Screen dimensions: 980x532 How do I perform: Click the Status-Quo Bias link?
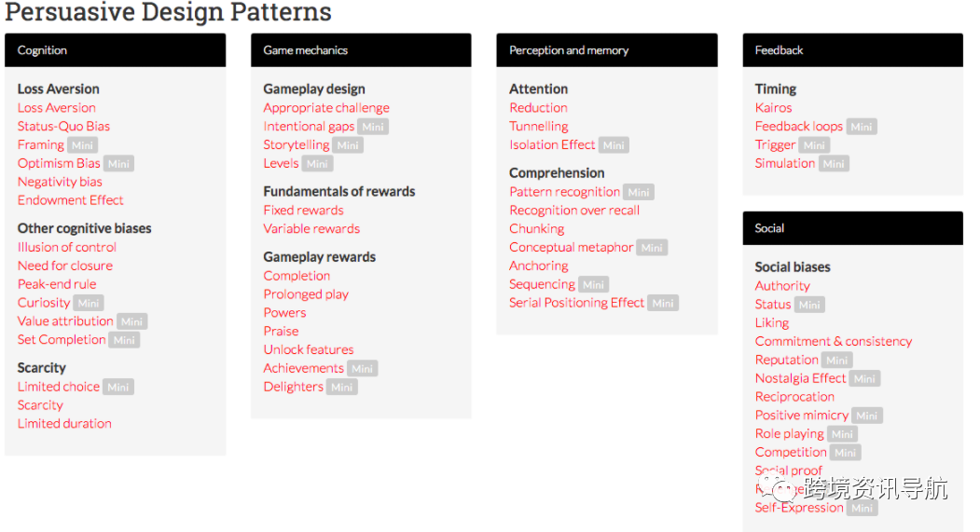pyautogui.click(x=63, y=126)
